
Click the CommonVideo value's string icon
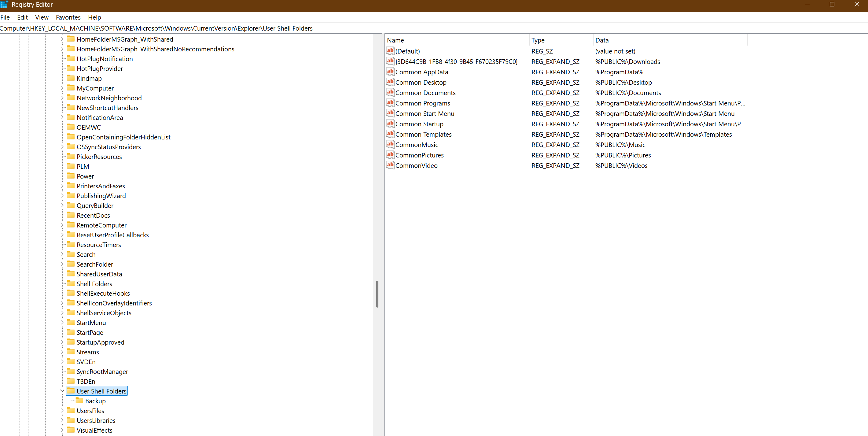(390, 165)
